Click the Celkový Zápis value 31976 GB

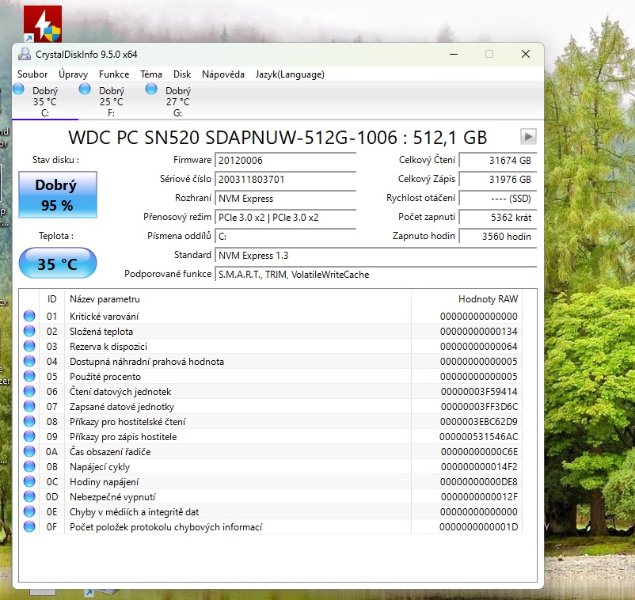coord(498,179)
